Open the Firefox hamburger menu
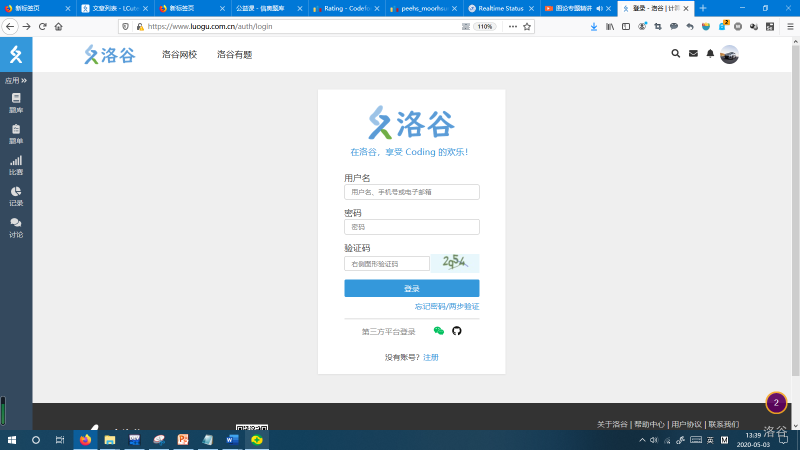800x450 pixels. [790, 26]
